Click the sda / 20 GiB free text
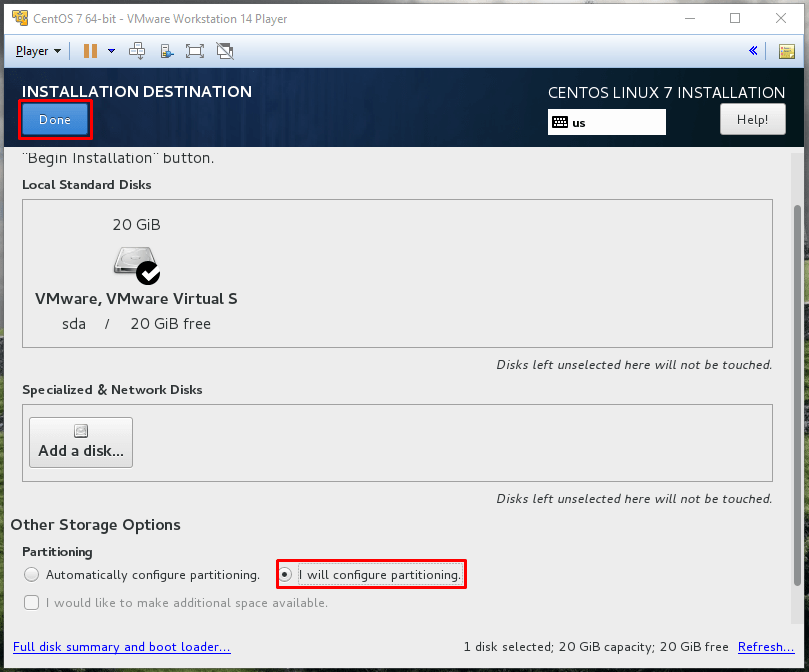 [136, 324]
